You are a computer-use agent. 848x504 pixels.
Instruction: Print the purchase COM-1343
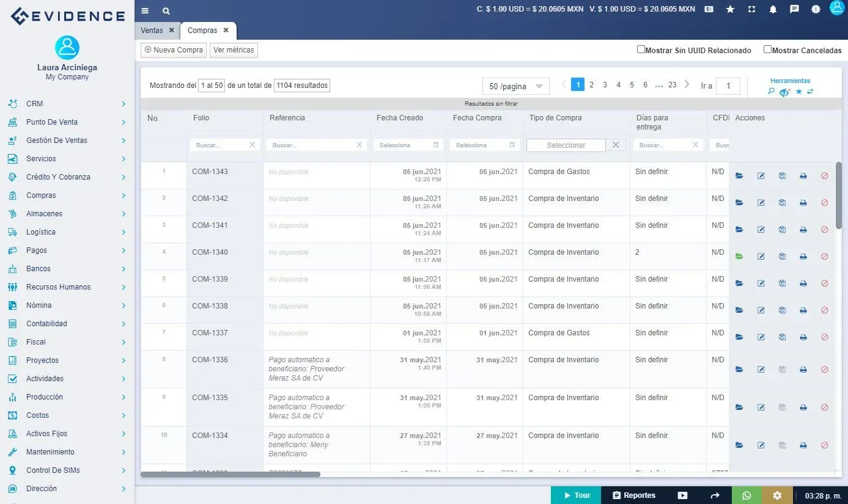pyautogui.click(x=803, y=175)
